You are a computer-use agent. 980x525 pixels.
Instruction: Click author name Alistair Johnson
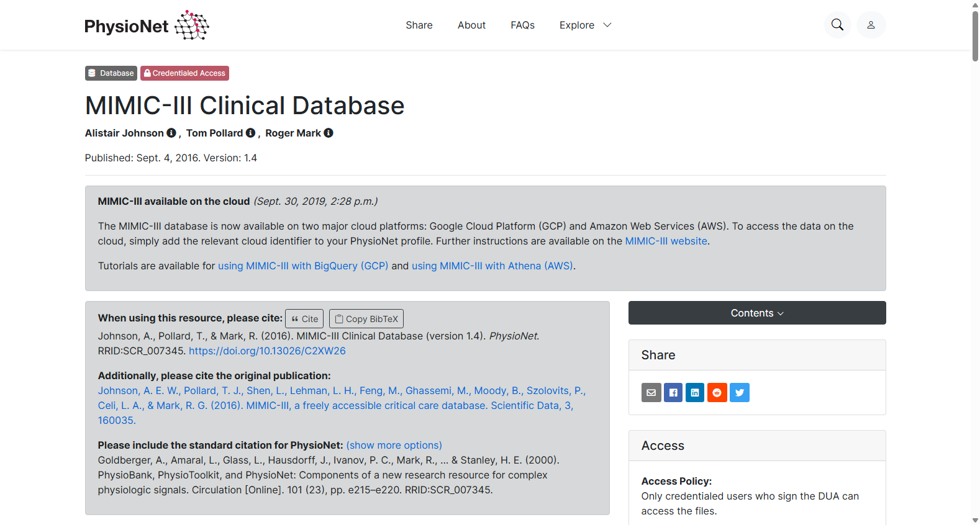[124, 133]
